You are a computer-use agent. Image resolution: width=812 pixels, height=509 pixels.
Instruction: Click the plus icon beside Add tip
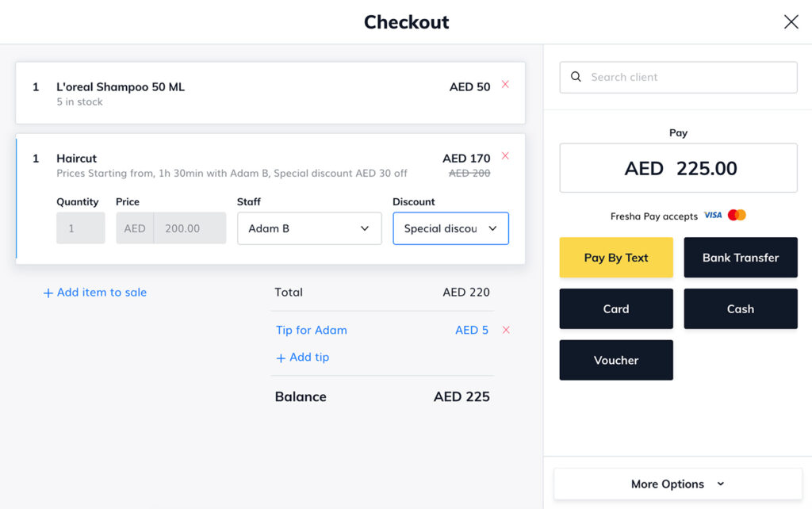coord(281,358)
